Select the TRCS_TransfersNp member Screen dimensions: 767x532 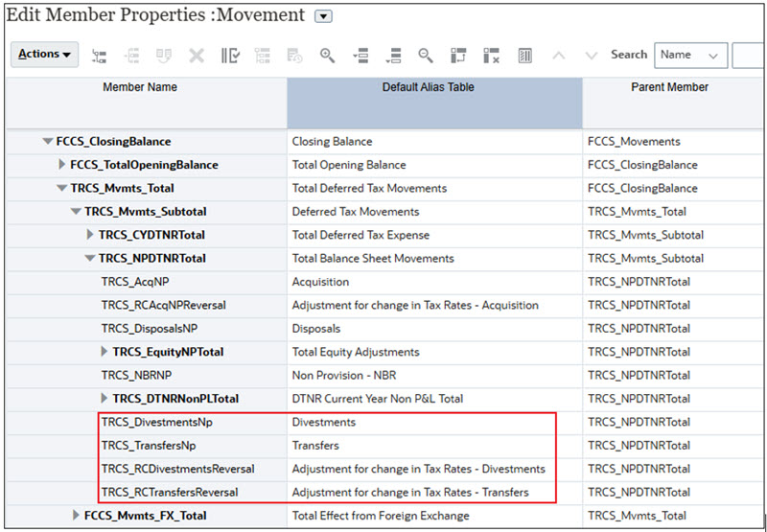pos(149,446)
